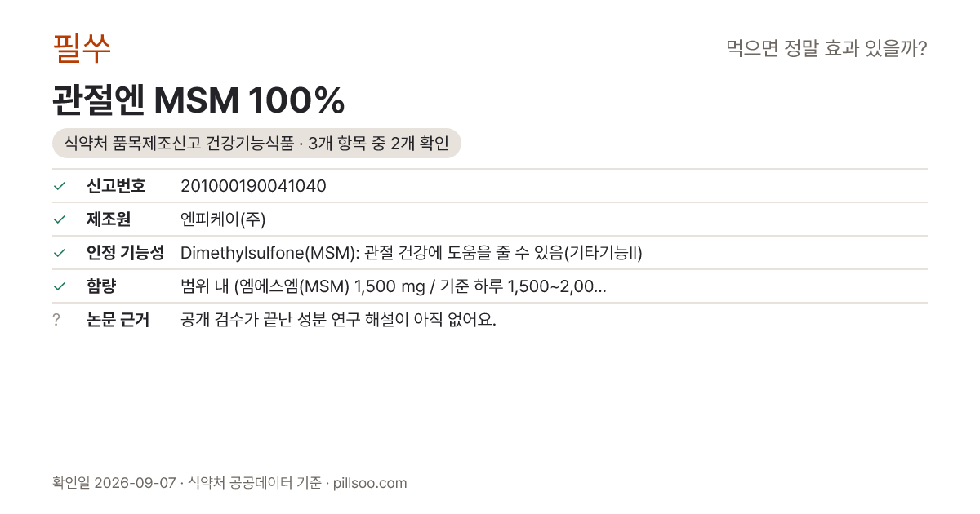The height and width of the screenshot is (514, 980).
Task: Click the product title 관절엔 MSM 100%
Action: point(198,100)
